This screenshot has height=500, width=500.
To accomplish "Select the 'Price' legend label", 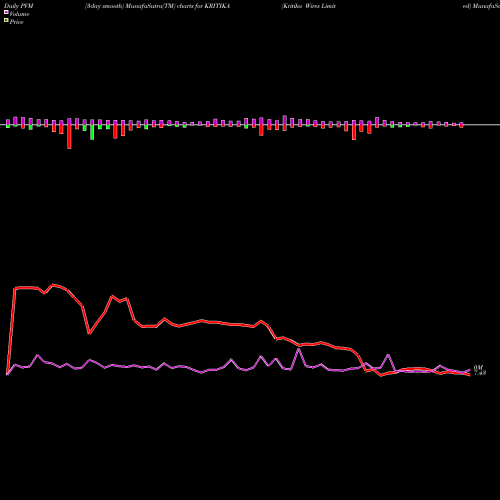I will [x=16, y=22].
